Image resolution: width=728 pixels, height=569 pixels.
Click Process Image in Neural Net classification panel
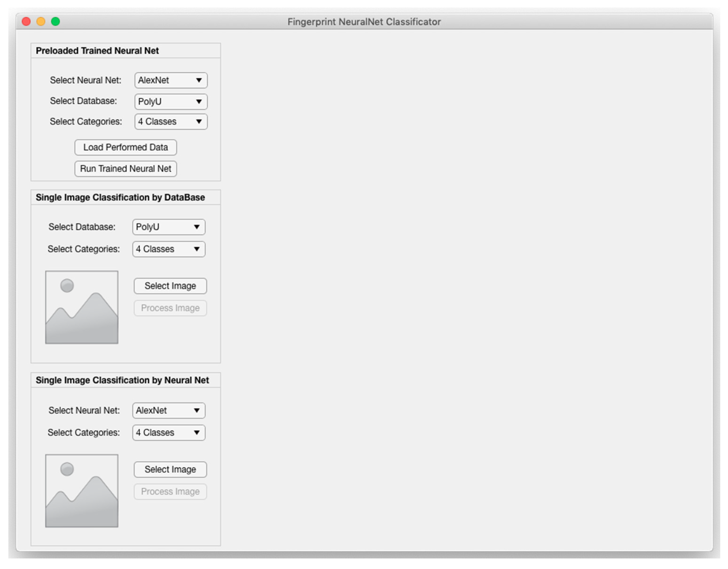point(170,492)
